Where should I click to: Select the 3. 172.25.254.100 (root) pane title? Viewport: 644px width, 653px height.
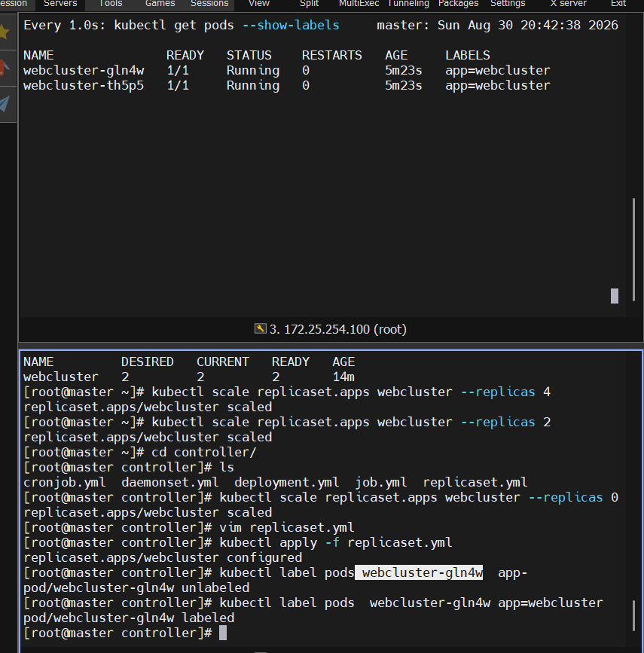pyautogui.click(x=338, y=329)
